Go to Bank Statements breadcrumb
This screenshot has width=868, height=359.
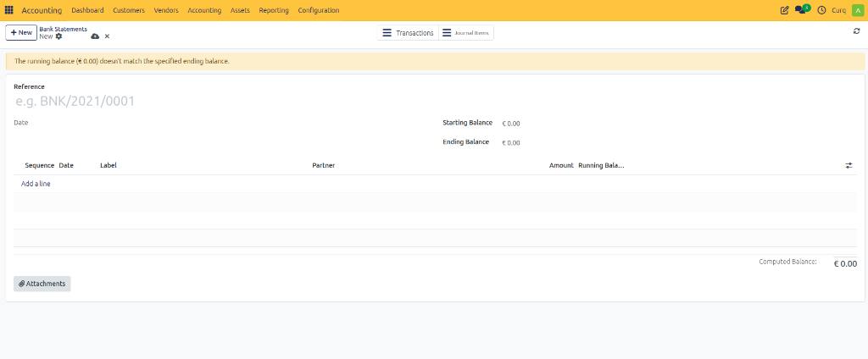[63, 29]
